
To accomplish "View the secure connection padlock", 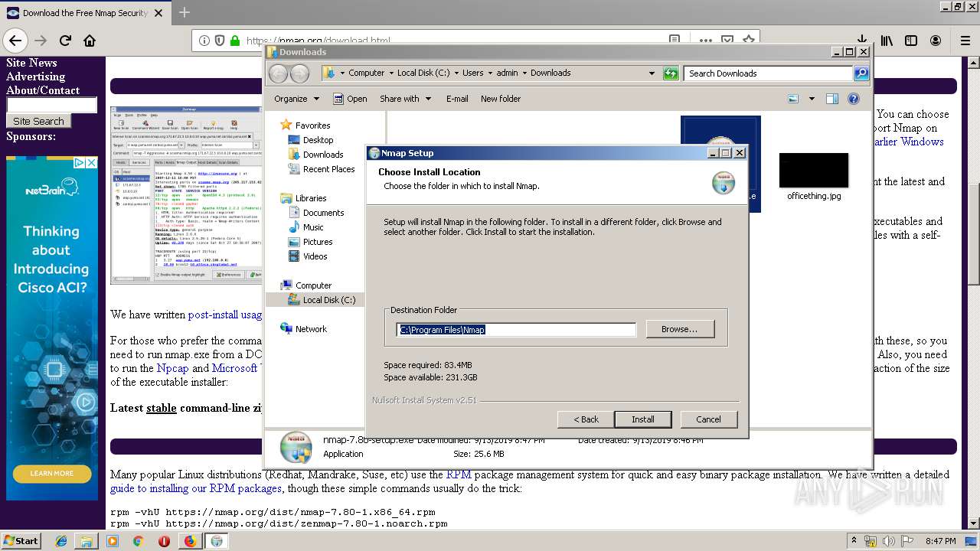I will 235,41.
